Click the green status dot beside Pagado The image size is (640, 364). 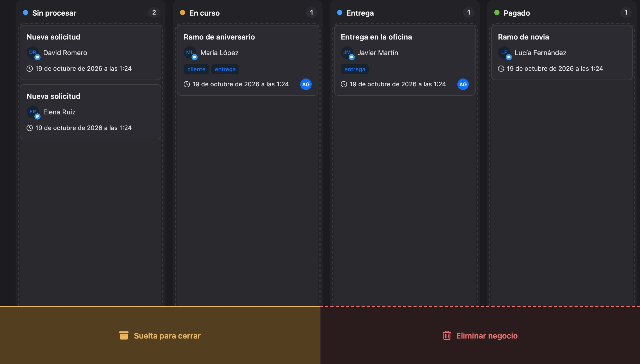point(497,12)
